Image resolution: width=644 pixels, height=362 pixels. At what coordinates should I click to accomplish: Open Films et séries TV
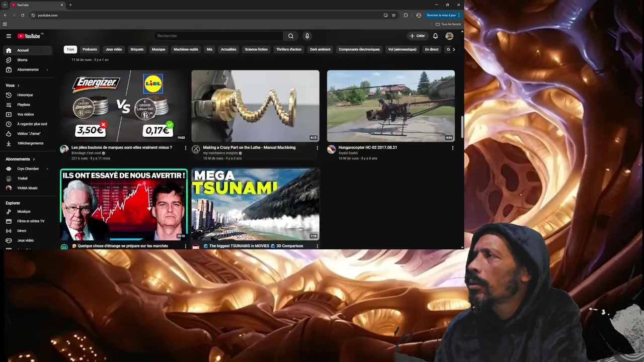(x=28, y=221)
